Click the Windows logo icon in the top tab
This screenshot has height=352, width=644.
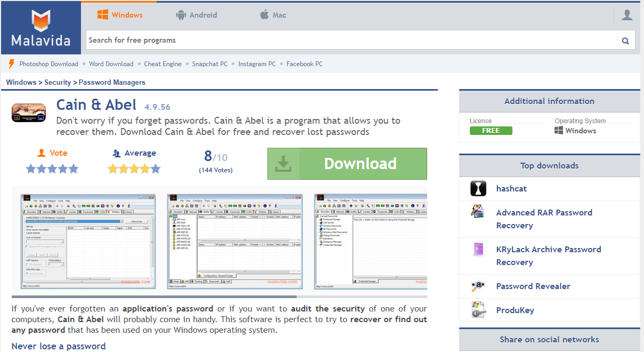tap(103, 15)
